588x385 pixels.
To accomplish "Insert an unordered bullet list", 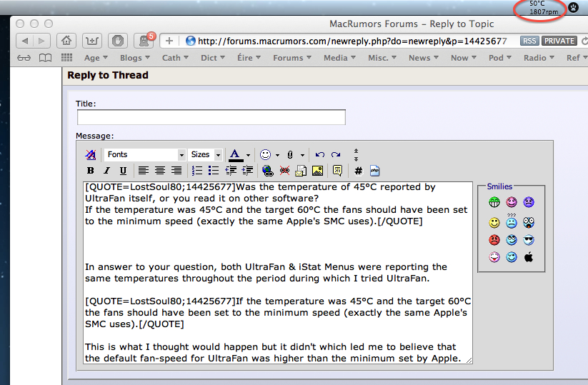I will [214, 171].
